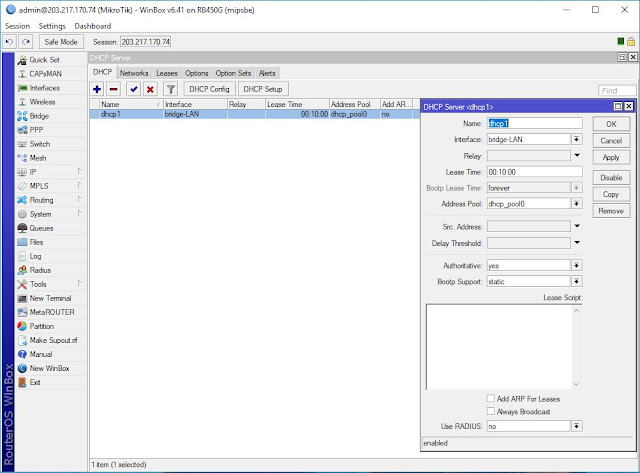Open Dashboard menu
The width and height of the screenshot is (640, 473).
pyautogui.click(x=93, y=26)
